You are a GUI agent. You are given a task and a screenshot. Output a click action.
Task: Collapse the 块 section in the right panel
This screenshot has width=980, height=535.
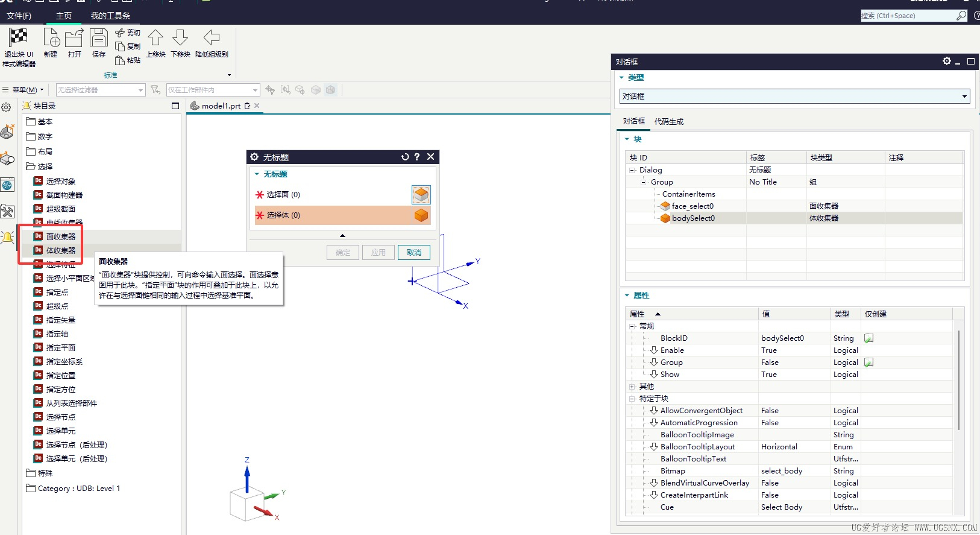[x=627, y=139]
